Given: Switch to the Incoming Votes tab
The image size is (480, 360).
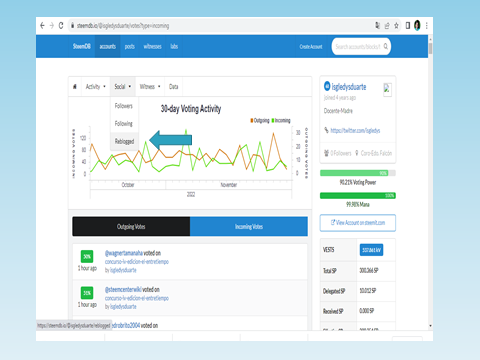Looking at the screenshot, I should pyautogui.click(x=249, y=227).
